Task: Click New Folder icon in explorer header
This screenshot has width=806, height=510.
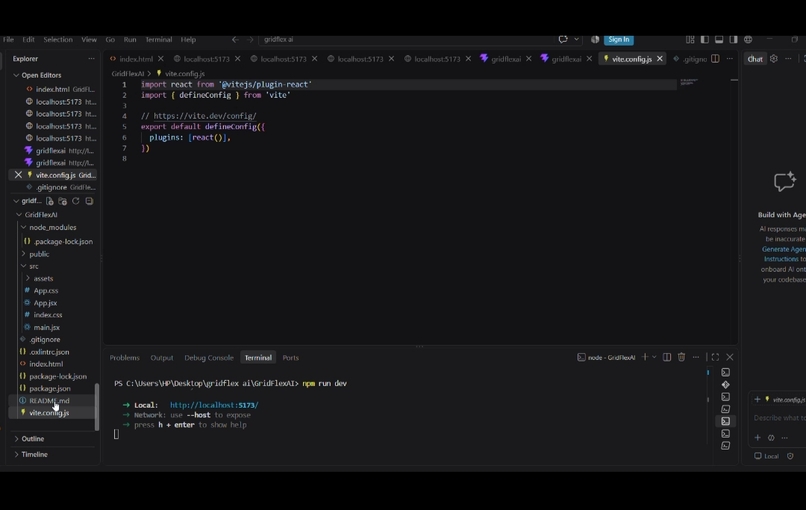Action: [63, 201]
